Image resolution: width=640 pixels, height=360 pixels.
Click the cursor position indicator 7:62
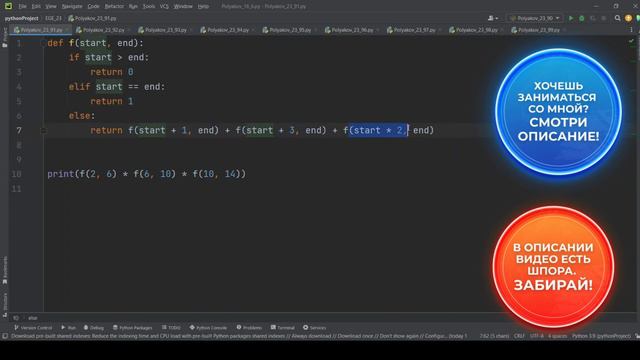click(494, 336)
